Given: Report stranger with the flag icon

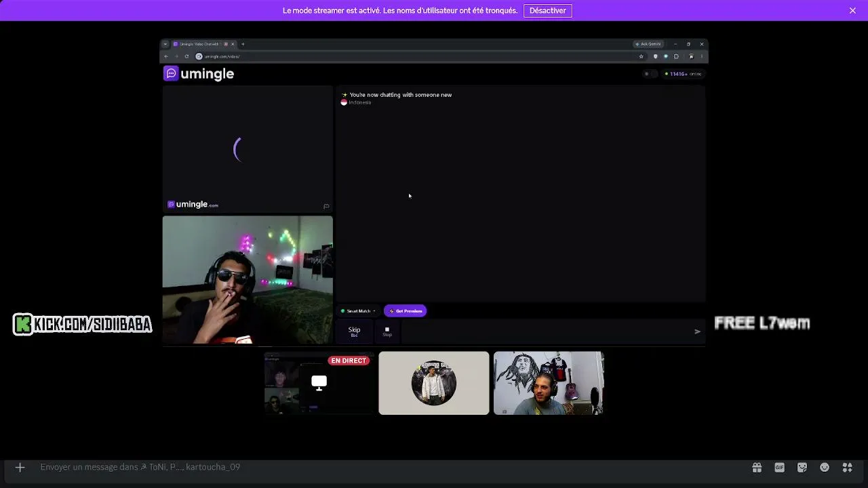Looking at the screenshot, I should point(326,206).
